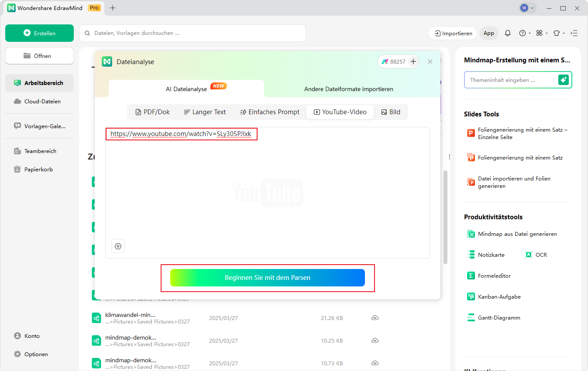Open the Importieren option

(452, 33)
